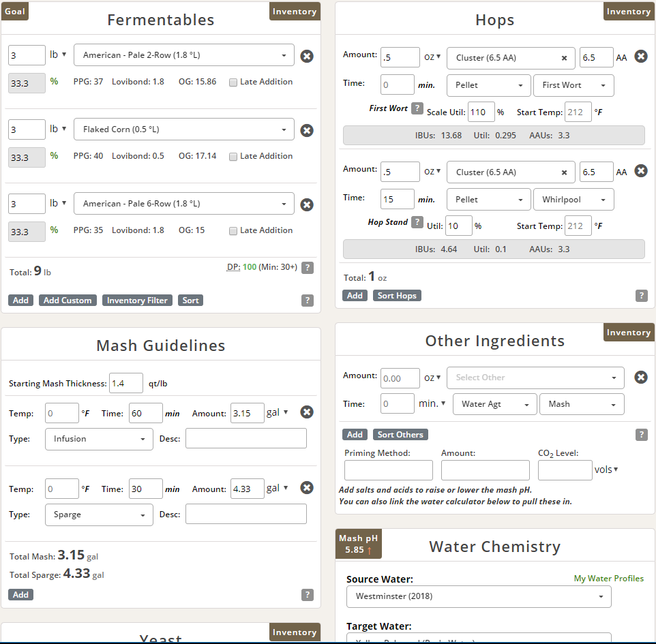Image resolution: width=656 pixels, height=644 pixels.
Task: Remove the First Wort Cluster hop entry
Action: point(641,57)
